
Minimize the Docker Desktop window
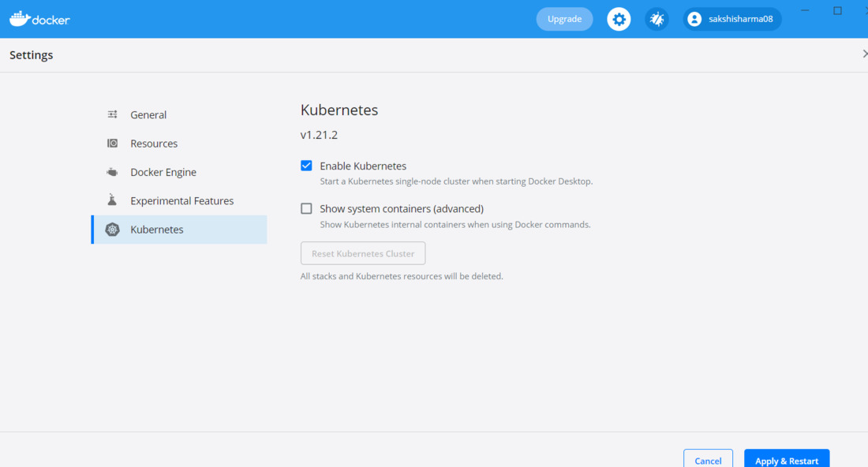click(x=805, y=10)
